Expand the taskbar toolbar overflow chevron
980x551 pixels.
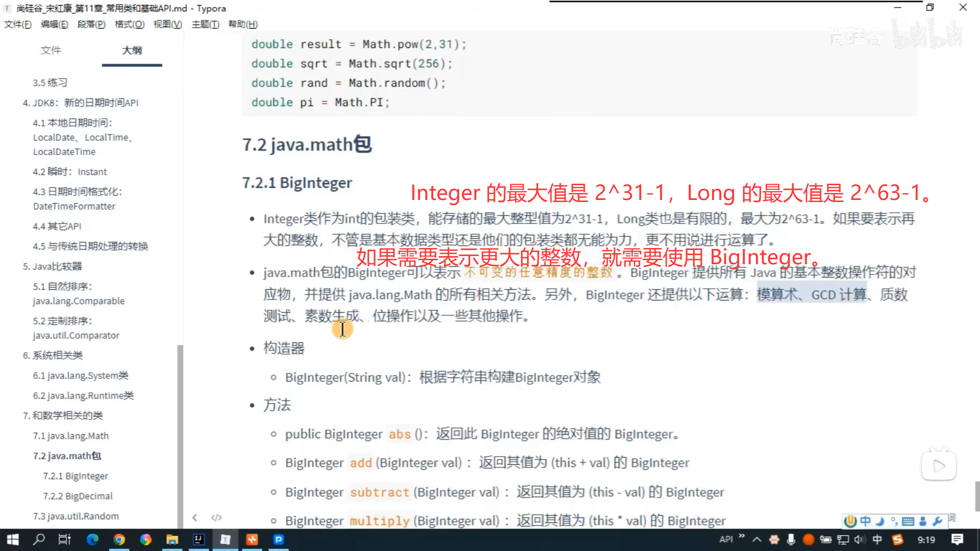point(742,536)
